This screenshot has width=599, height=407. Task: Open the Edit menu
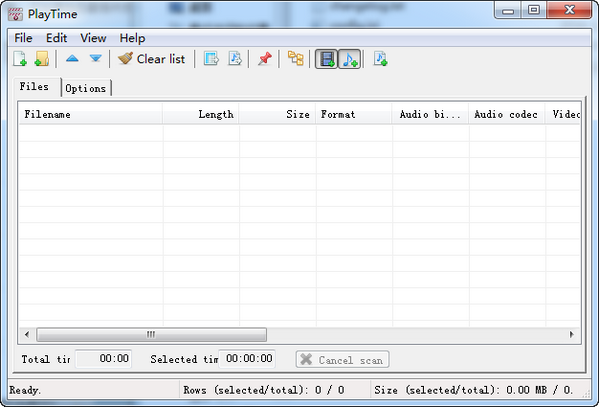[x=57, y=38]
